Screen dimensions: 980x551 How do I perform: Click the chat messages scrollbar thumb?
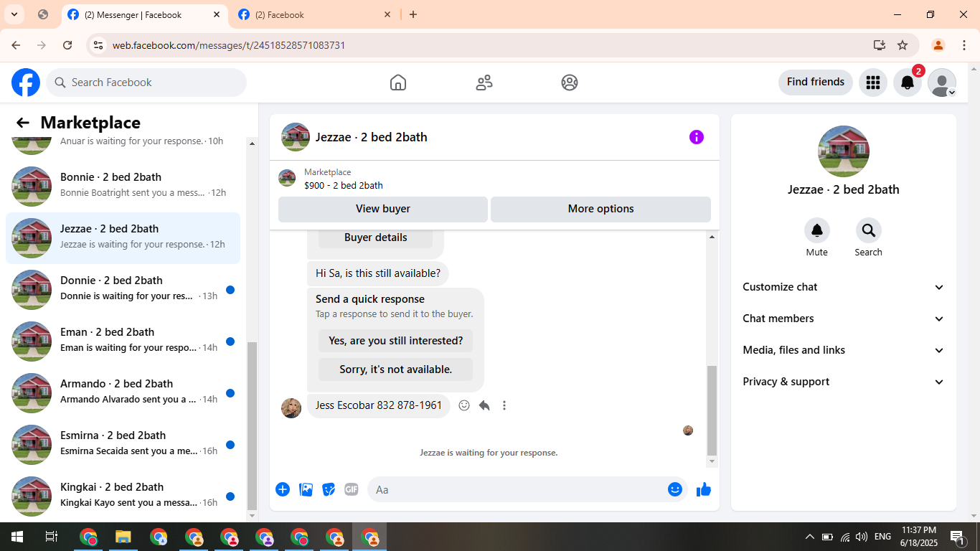(x=712, y=410)
